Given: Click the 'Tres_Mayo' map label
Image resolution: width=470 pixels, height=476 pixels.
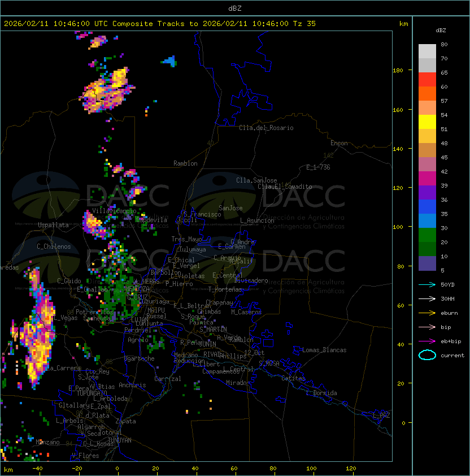Looking at the screenshot, I should pyautogui.click(x=186, y=239).
